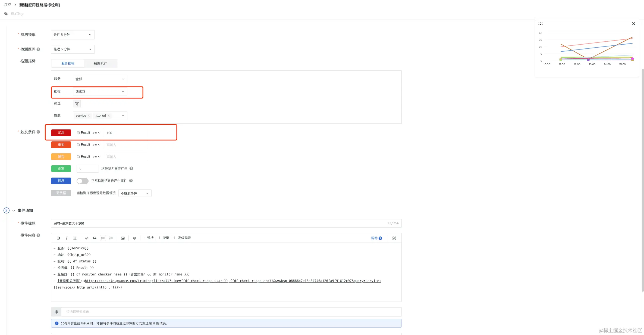Viewport: 644px width, 335px height.
Task: Click the red 紧急 severity label
Action: point(61,133)
